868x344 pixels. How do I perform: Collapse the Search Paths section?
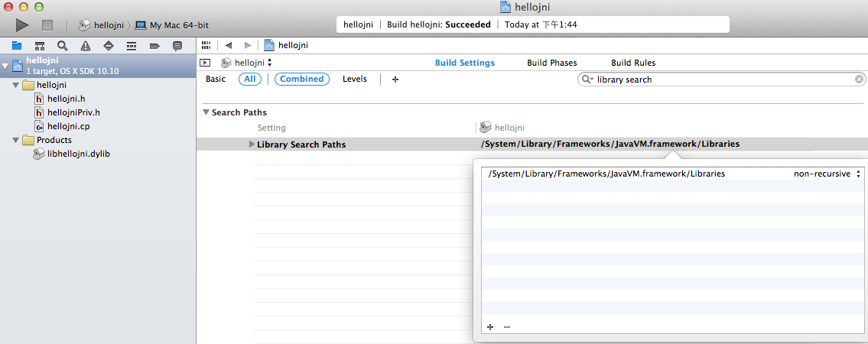(206, 112)
